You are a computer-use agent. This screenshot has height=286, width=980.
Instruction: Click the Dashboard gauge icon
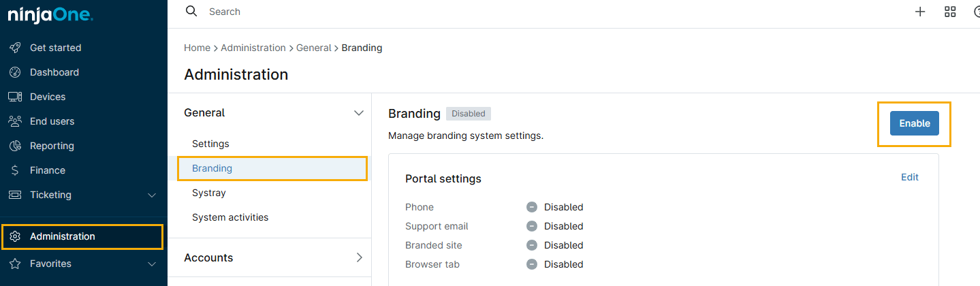15,72
